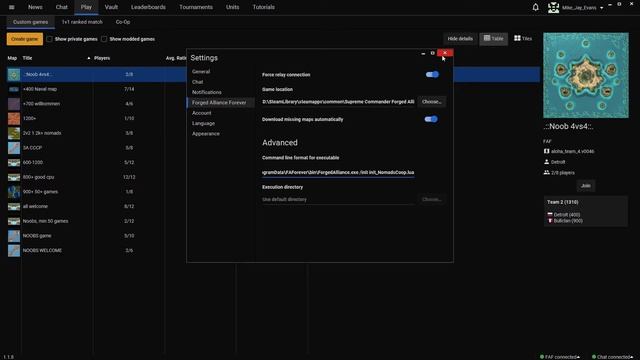Screen dimensions: 640x360
Task: Click Chat connected status indicator
Action: (x=612, y=357)
